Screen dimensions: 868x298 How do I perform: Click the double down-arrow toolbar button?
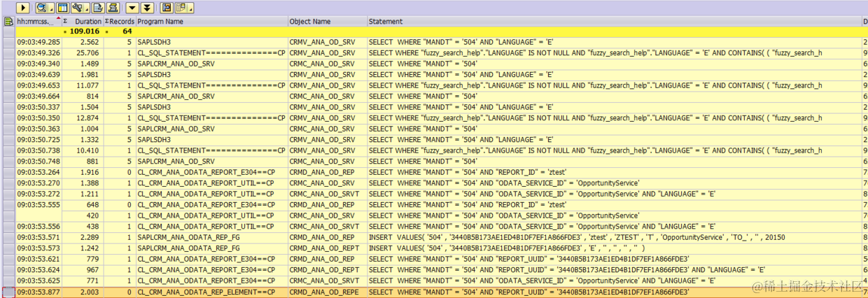[147, 8]
